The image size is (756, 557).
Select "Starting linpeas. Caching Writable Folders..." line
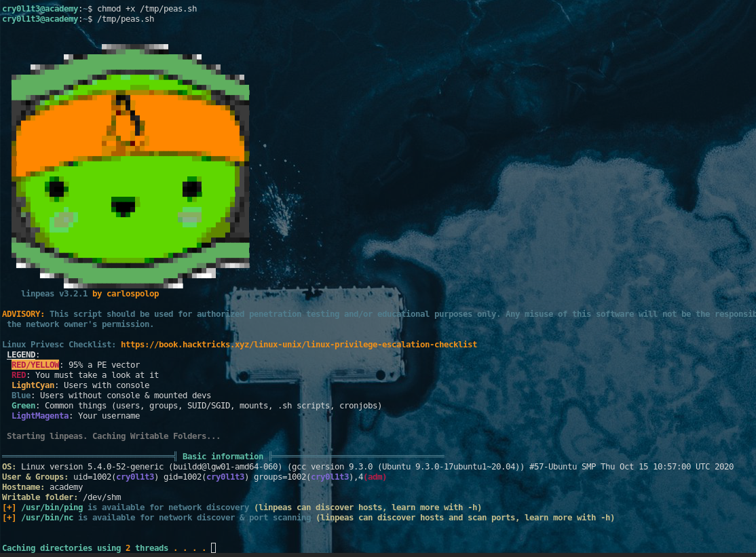113,436
